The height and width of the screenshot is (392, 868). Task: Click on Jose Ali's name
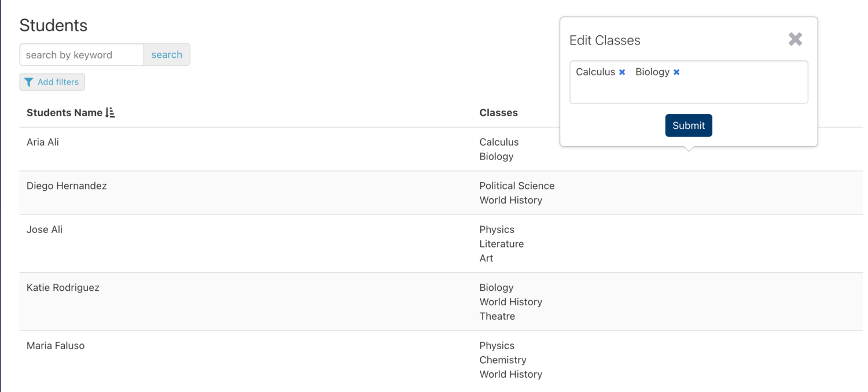pos(45,230)
